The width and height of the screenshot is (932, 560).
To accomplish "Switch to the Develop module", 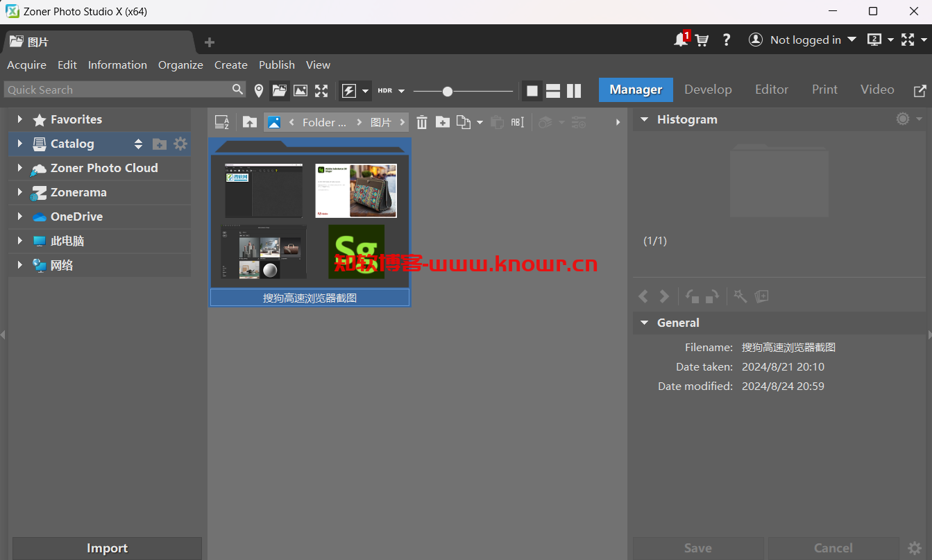I will tap(708, 90).
